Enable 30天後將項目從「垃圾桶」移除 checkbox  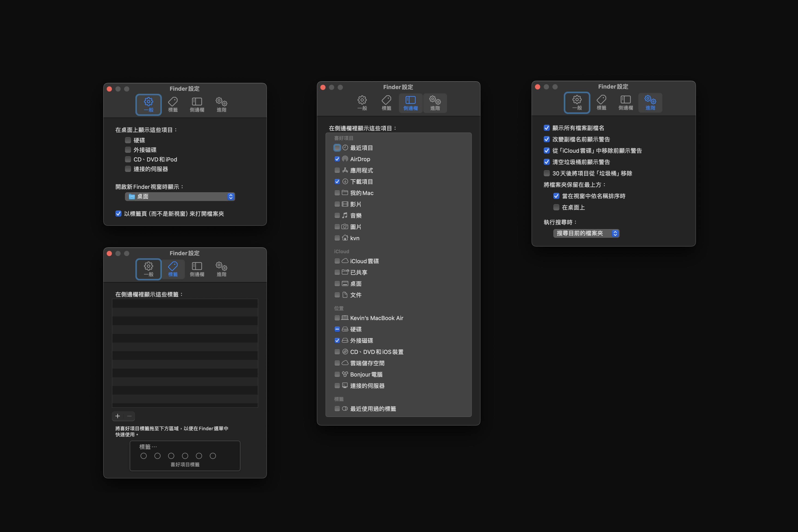(547, 173)
